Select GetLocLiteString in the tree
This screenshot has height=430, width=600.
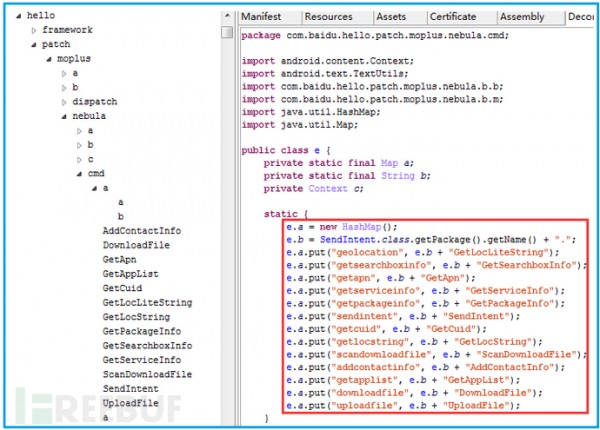tap(147, 303)
